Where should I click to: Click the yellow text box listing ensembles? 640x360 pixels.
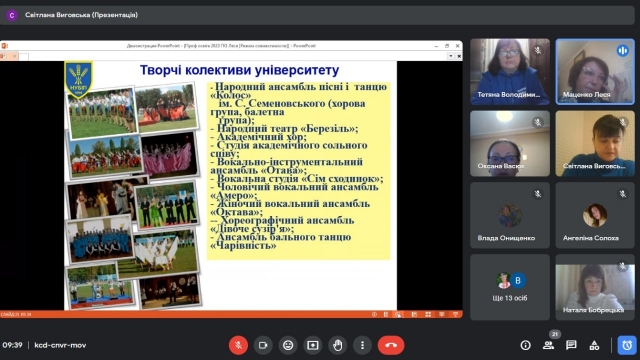[x=298, y=171]
